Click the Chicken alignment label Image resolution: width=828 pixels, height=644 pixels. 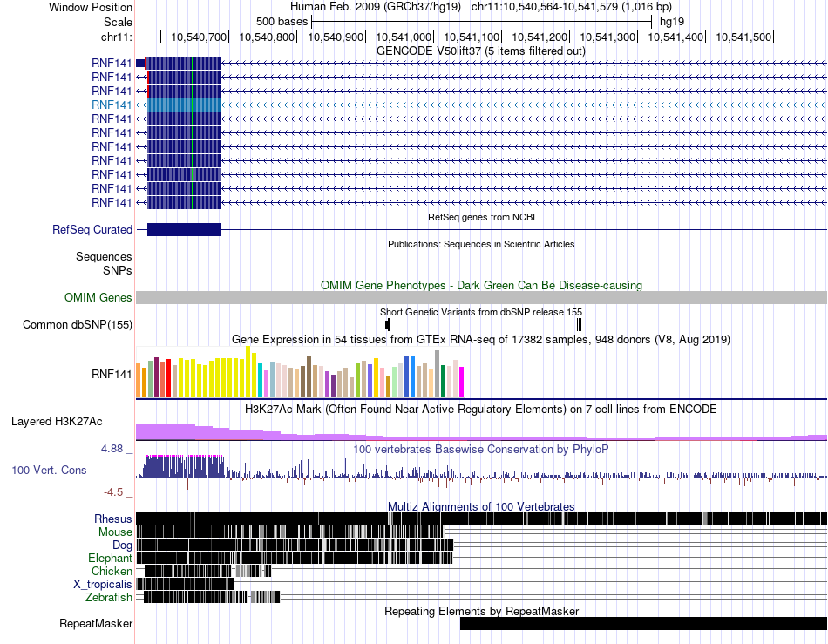(x=112, y=571)
